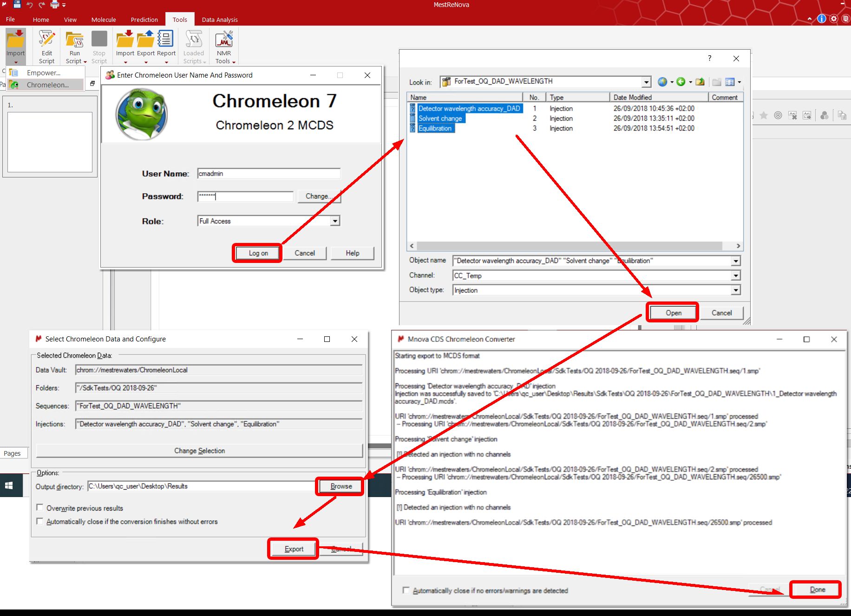Click the Save icon in quick access toolbar
Screen dimensions: 851x616
[17, 5]
